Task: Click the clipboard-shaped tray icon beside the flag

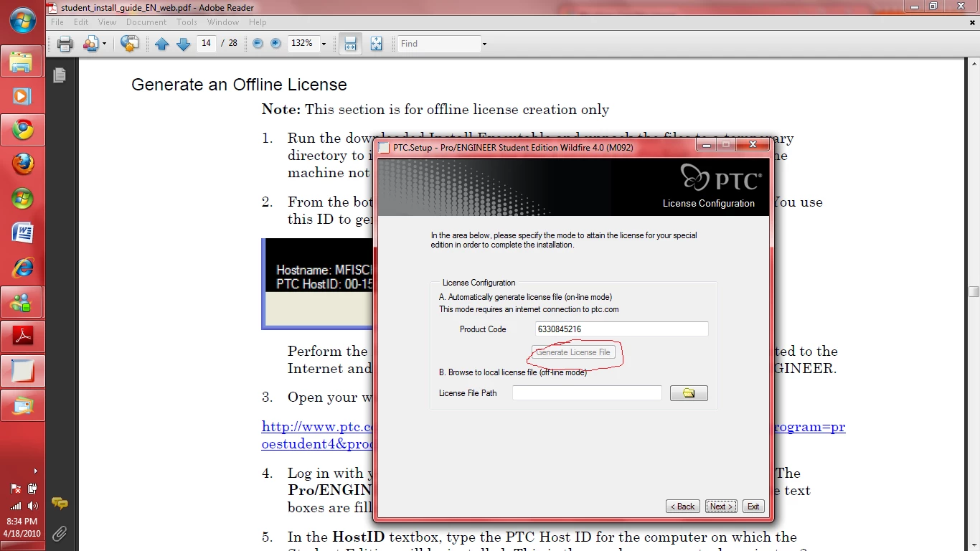Action: click(x=32, y=489)
